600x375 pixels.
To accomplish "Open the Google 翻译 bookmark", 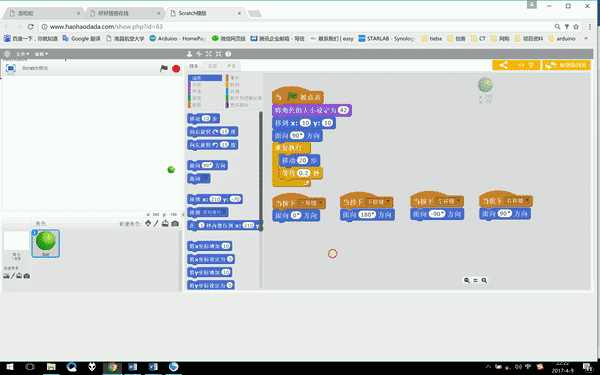I will tap(81, 39).
